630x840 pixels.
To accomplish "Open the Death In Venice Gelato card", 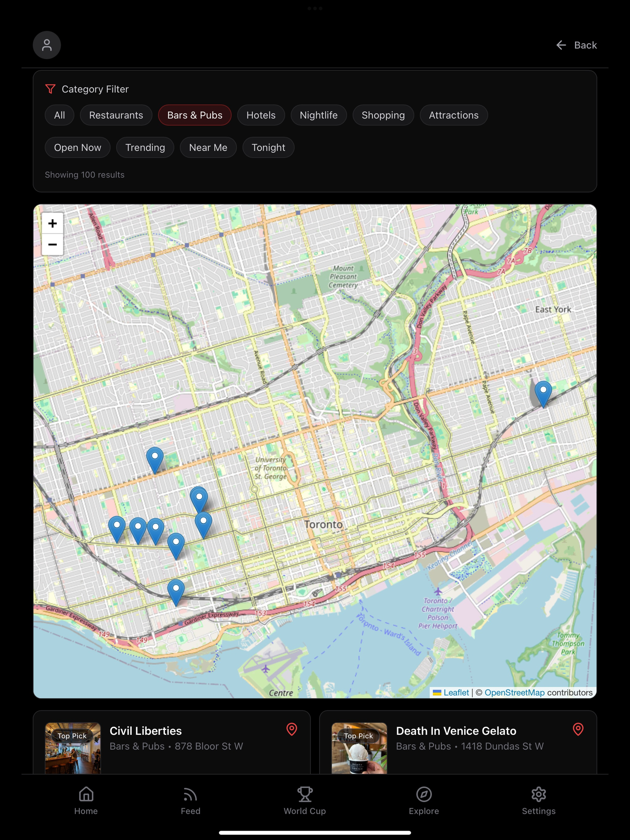I will click(x=458, y=743).
